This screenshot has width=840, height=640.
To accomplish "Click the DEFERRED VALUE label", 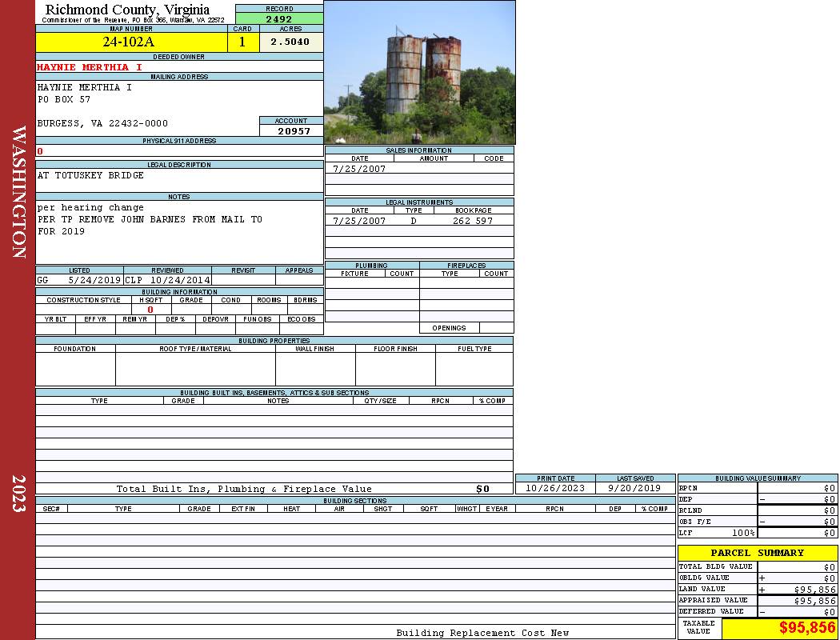I will tap(711, 611).
